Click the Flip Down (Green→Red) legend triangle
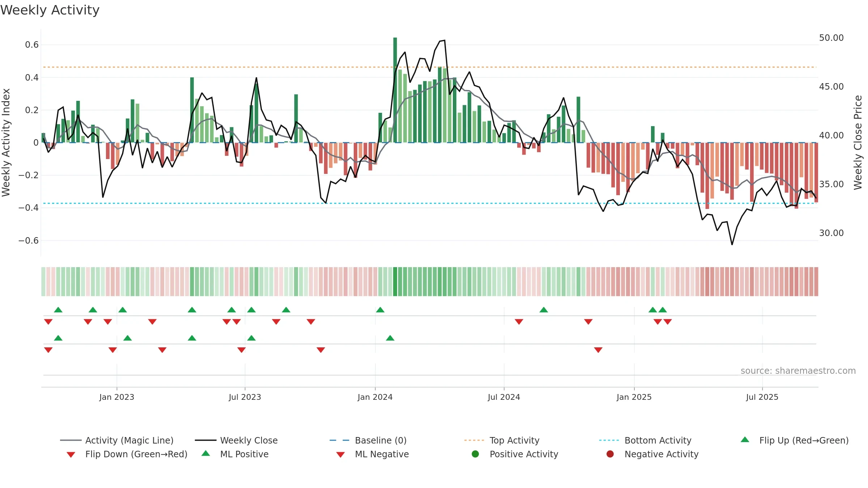Screen dimensions: 868x488 click(71, 455)
